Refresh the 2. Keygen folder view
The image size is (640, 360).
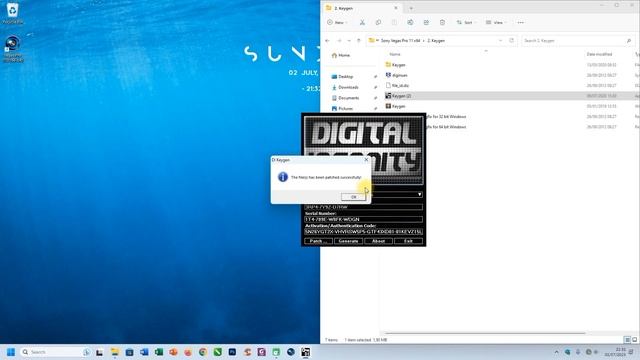[x=511, y=40]
